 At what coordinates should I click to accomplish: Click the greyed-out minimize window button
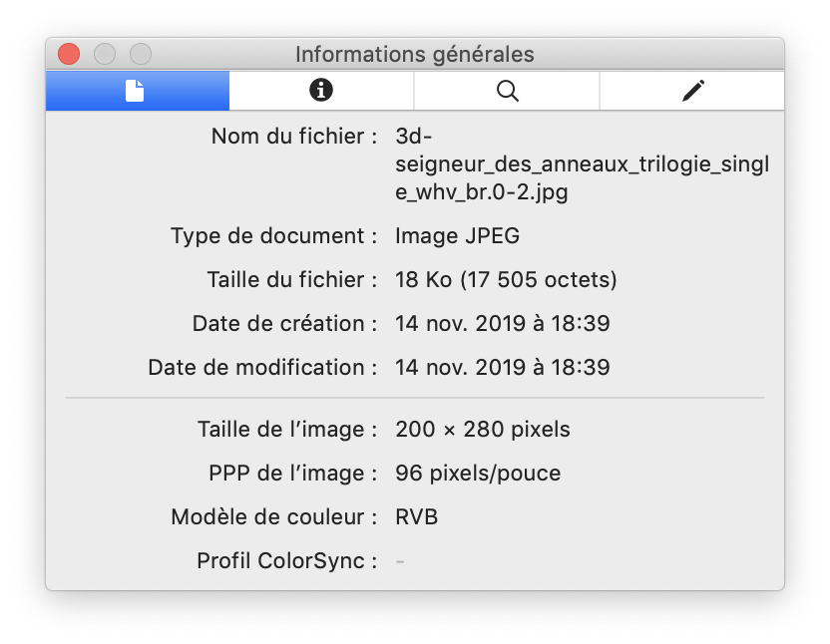[105, 54]
